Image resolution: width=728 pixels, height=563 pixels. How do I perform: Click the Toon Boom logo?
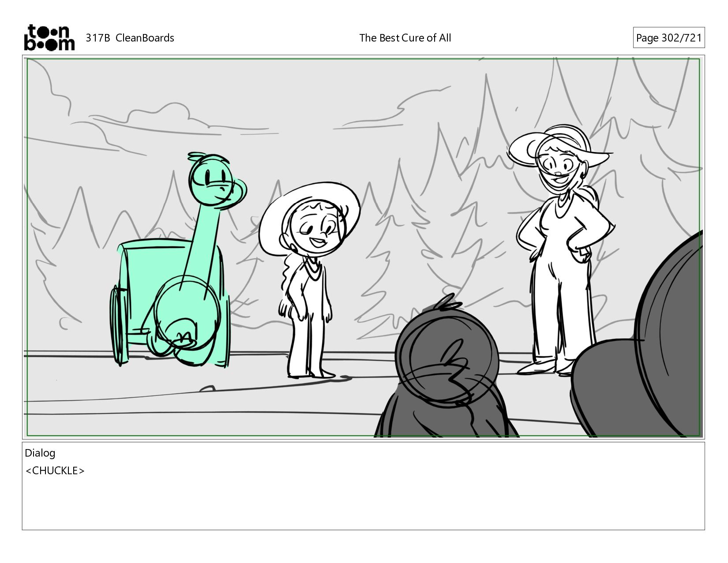[x=49, y=38]
